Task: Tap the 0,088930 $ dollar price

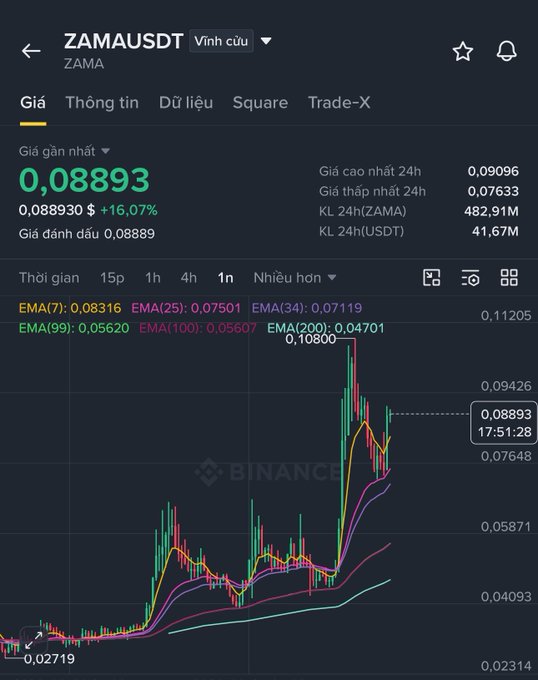Action: [57, 210]
